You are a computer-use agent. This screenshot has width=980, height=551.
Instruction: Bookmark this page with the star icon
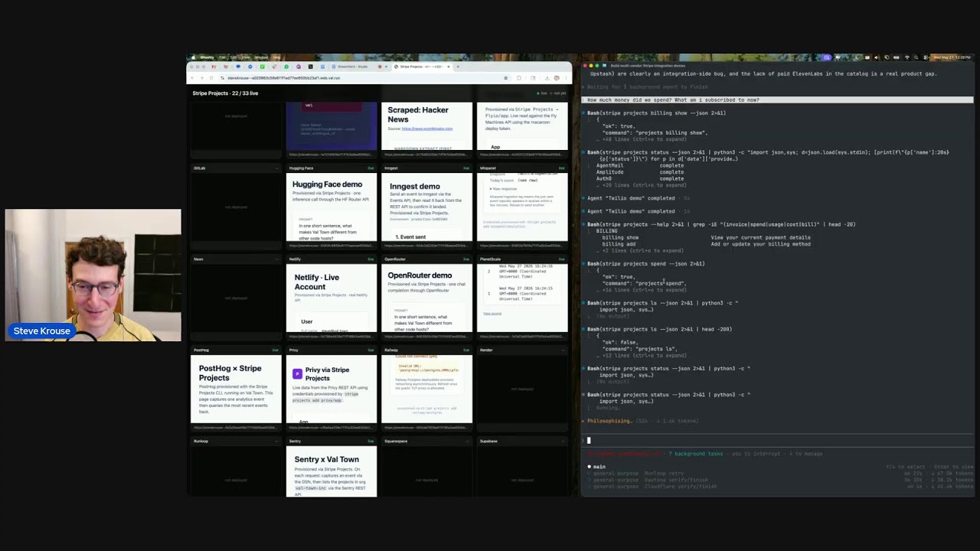(x=505, y=77)
